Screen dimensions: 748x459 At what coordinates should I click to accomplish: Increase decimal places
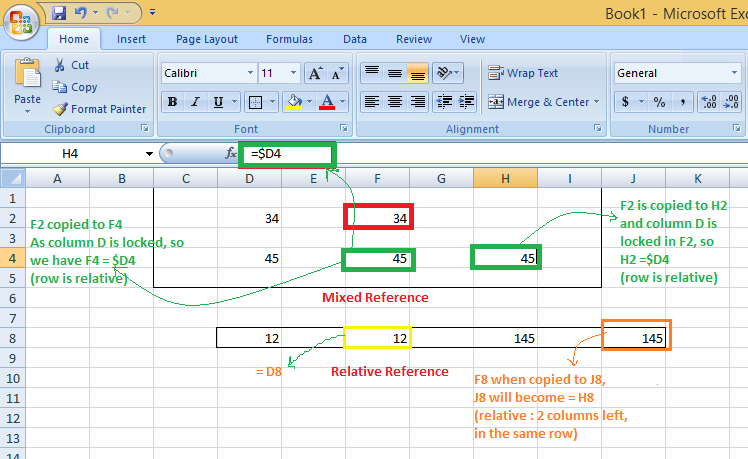point(708,102)
